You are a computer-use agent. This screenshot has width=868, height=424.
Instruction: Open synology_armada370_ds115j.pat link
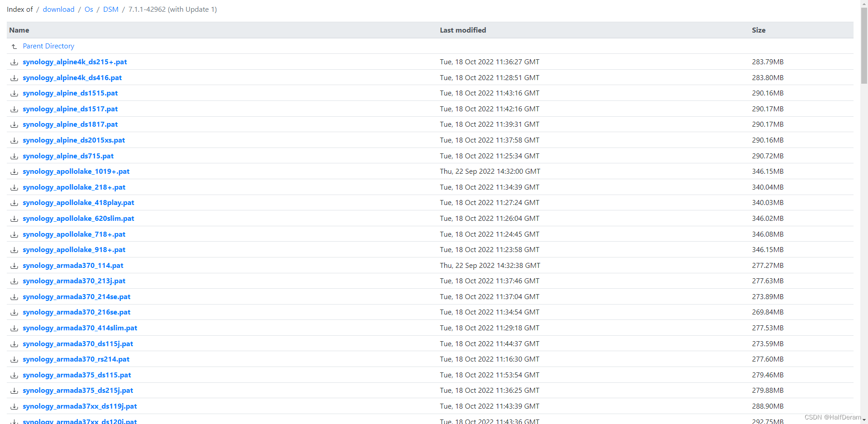pos(78,344)
